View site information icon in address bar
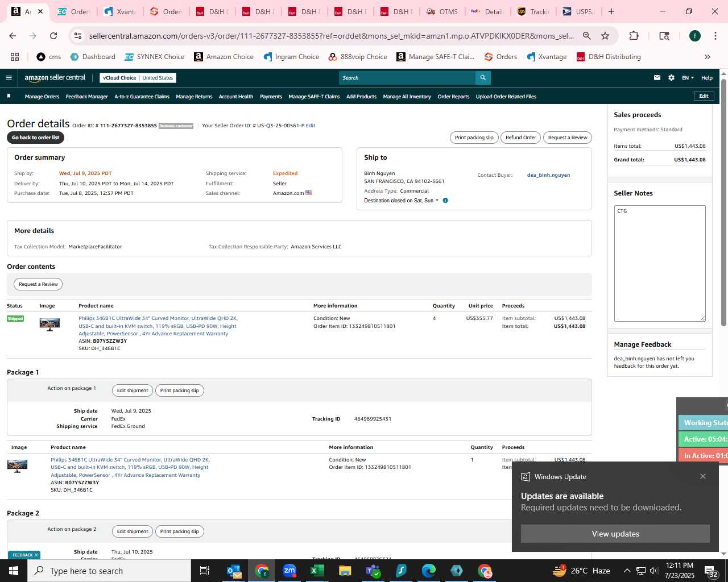This screenshot has width=728, height=582. (x=78, y=36)
